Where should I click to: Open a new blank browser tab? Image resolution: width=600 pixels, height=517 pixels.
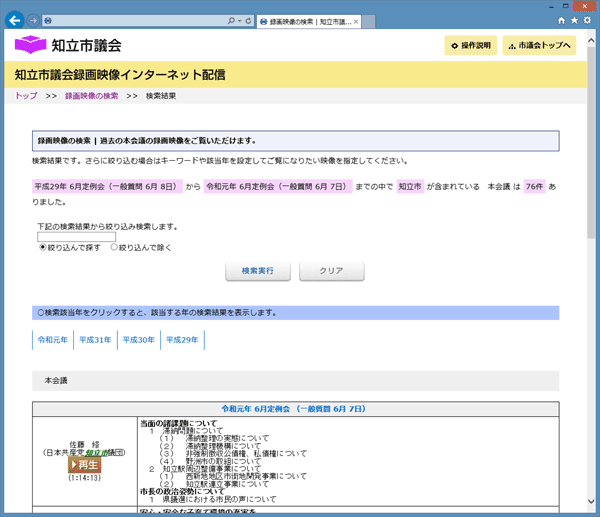pyautogui.click(x=368, y=22)
